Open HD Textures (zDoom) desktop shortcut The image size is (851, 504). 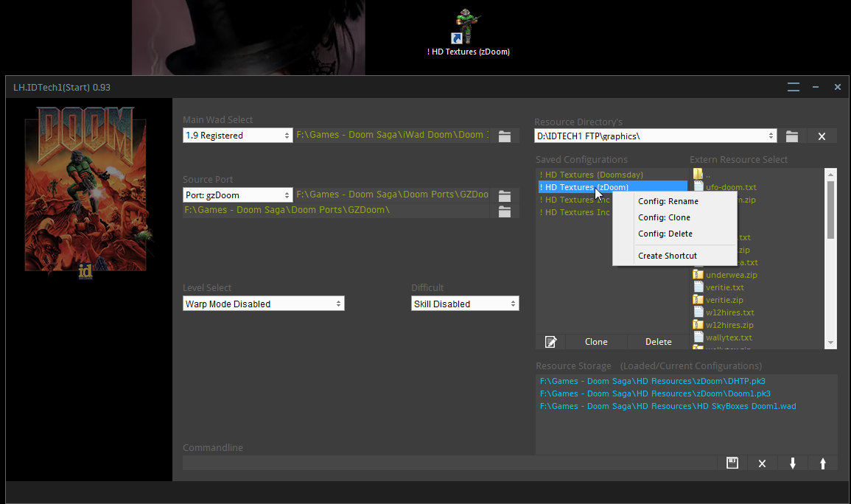(x=468, y=32)
